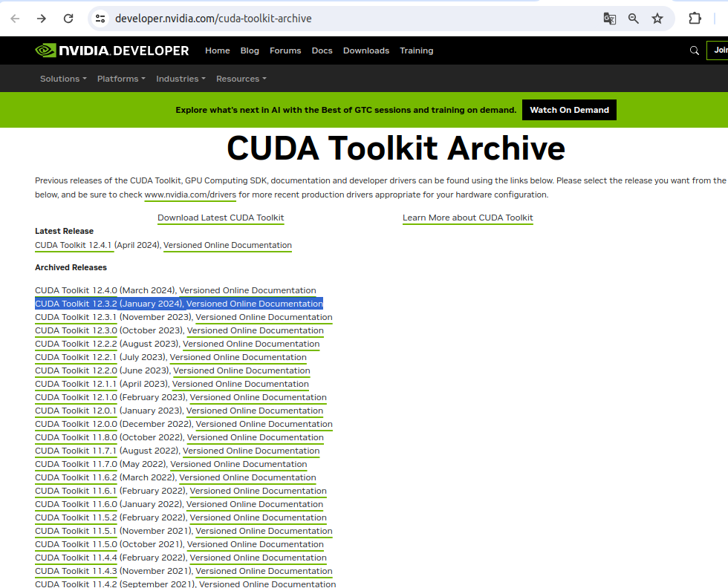Open CUDA Toolkit 12.0.1 link
Viewport: 728px width, 588px height.
click(x=76, y=411)
